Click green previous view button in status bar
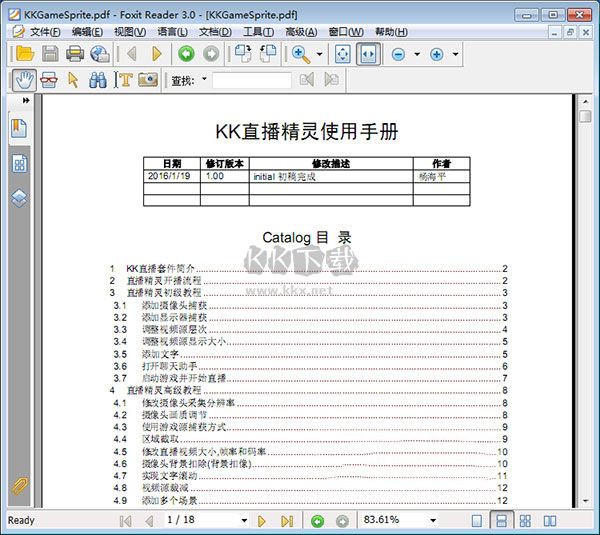Viewport: 600px width, 535px height. click(x=317, y=521)
